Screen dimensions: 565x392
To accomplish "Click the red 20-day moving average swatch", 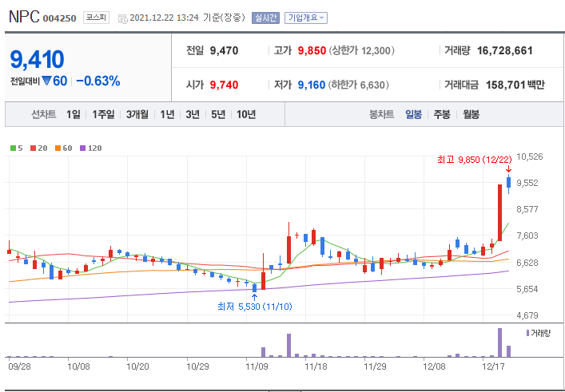I will point(33,148).
